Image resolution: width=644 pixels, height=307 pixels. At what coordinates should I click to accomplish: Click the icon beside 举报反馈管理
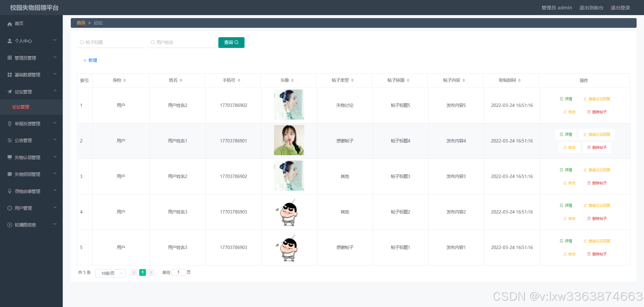click(x=10, y=124)
